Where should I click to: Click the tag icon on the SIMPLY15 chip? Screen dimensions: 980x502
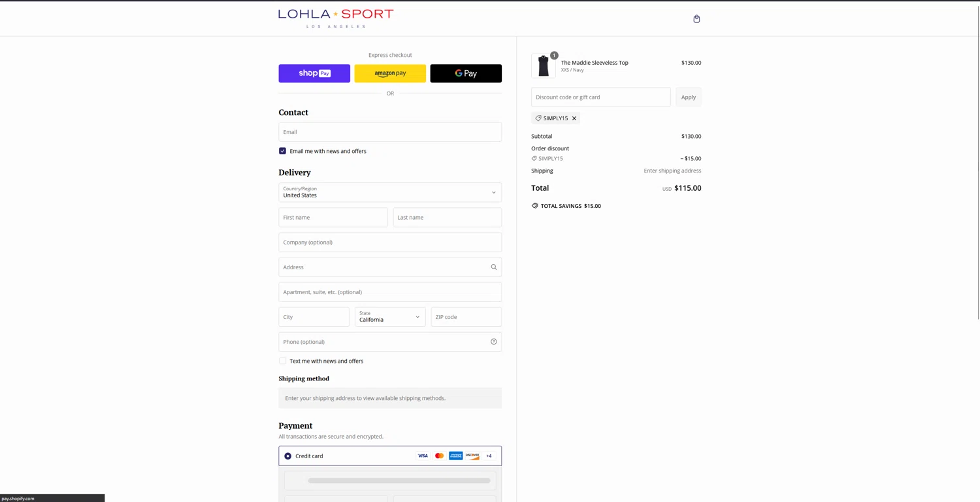point(538,118)
